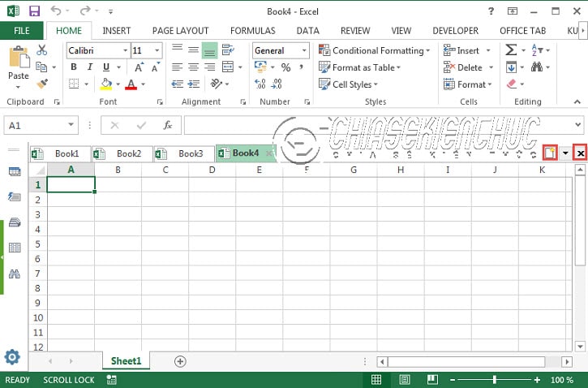Switch to DATA ribbon tab
Image resolution: width=588 pixels, height=388 pixels.
coord(308,31)
